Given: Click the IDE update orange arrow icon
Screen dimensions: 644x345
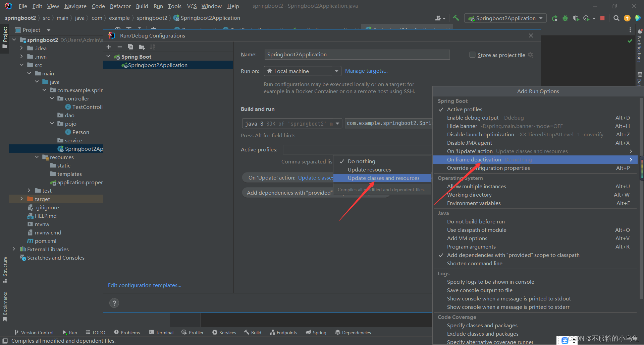Looking at the screenshot, I should [627, 18].
